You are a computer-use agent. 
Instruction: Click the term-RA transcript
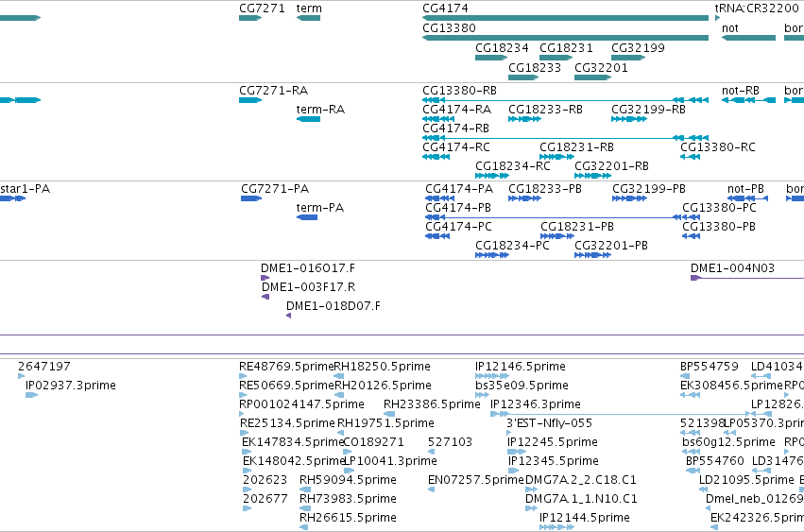coord(308,119)
